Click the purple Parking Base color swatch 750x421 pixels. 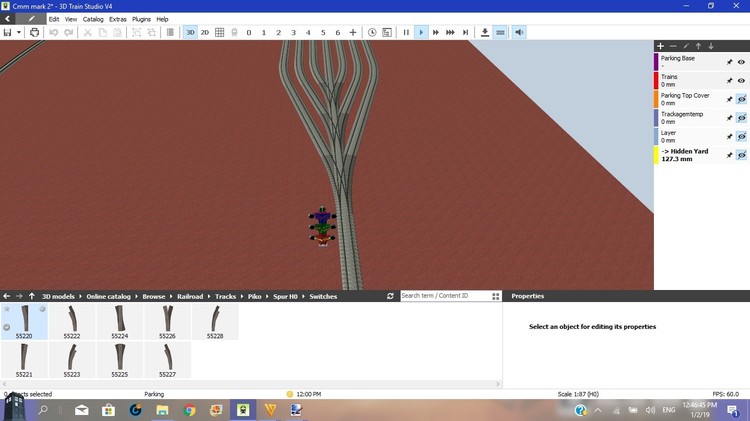pos(656,62)
